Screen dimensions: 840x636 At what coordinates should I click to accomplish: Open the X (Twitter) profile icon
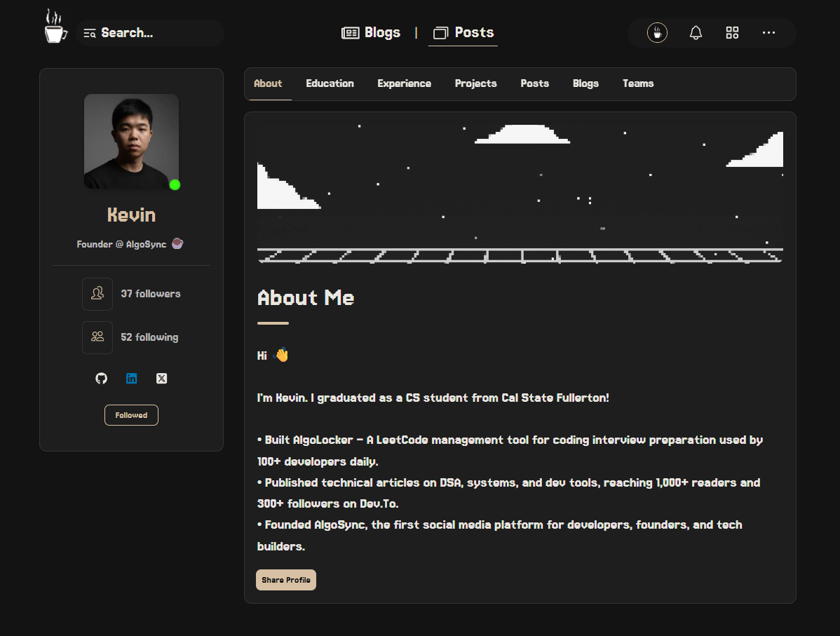point(161,378)
